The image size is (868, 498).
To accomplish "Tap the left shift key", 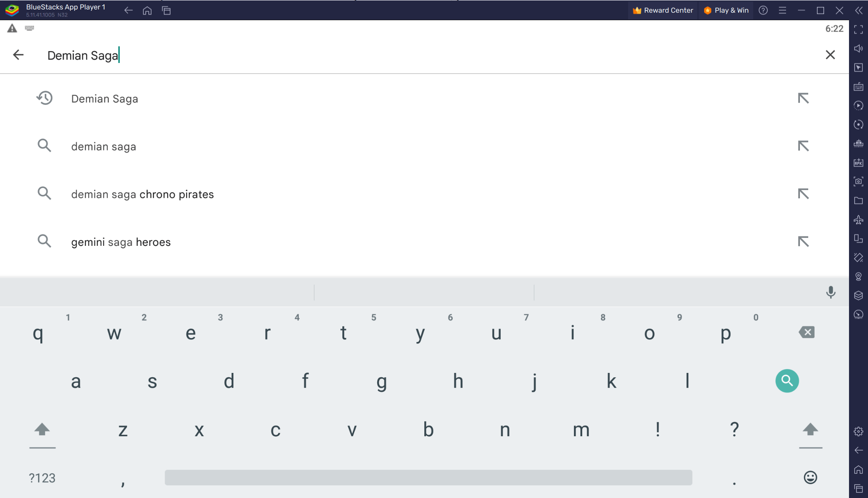I will click(42, 430).
